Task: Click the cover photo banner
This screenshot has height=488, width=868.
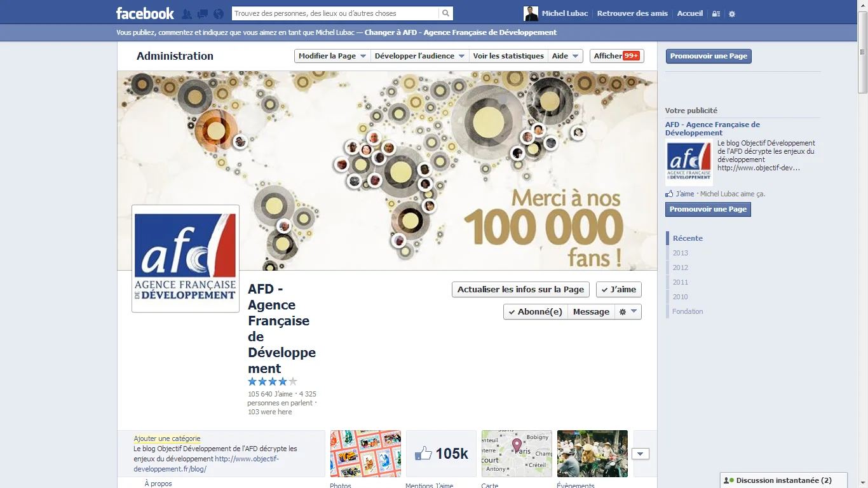Action: coord(388,170)
